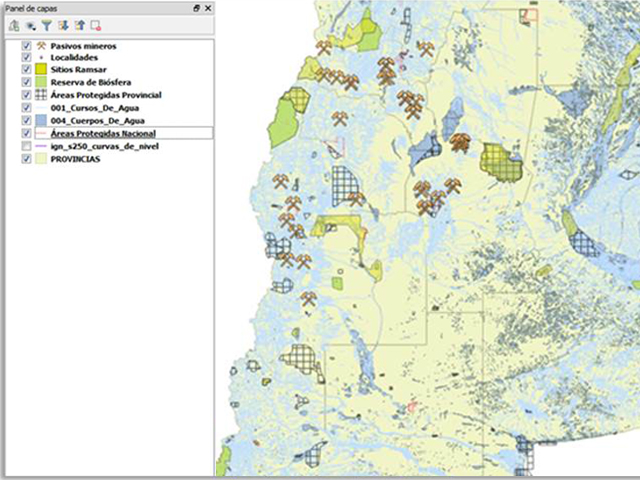Select the Localidades layer name
This screenshot has height=480, width=640.
(x=74, y=58)
